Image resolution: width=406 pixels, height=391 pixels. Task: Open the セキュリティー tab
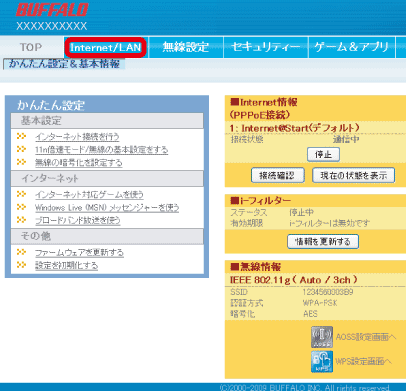(266, 47)
